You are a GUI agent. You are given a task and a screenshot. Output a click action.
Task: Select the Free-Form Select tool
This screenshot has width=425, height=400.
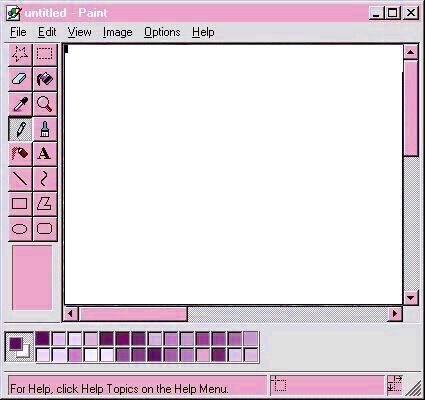pyautogui.click(x=20, y=54)
